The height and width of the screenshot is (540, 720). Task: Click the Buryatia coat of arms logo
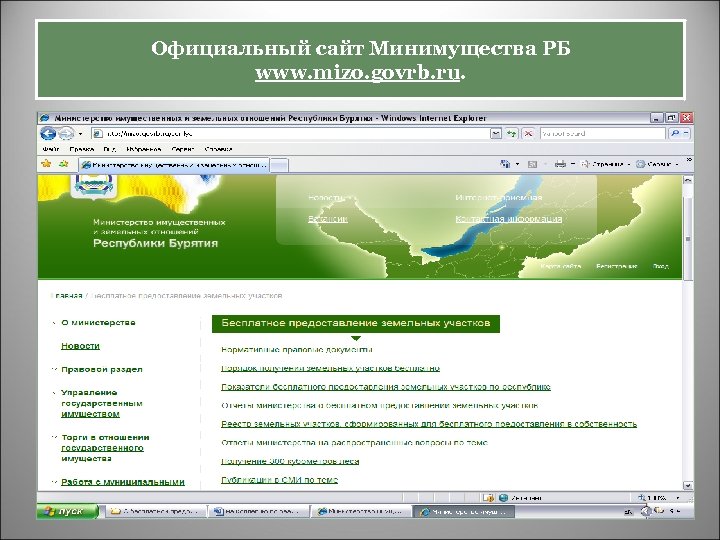point(94,186)
